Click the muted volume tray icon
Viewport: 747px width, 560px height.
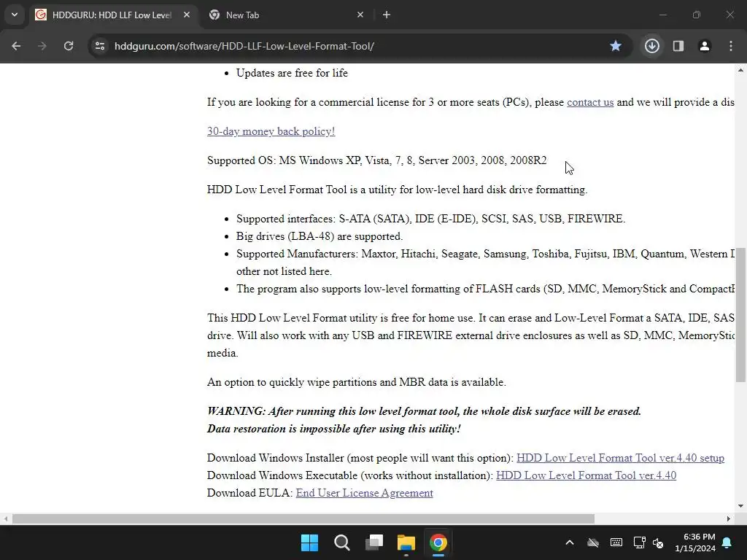(658, 542)
